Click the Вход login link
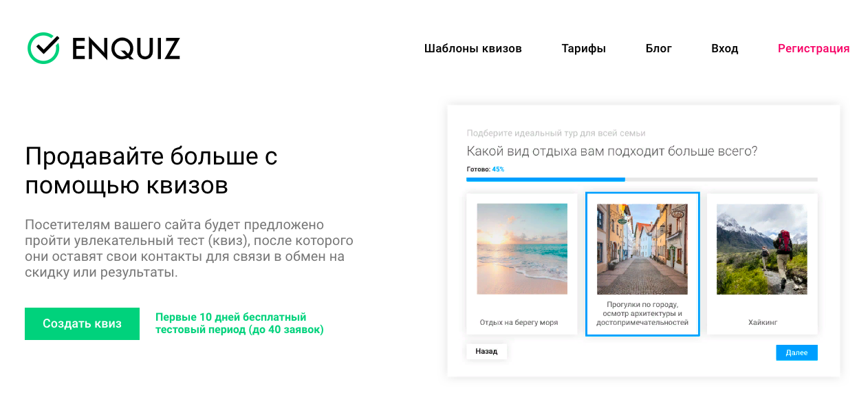868x393 pixels. click(724, 48)
